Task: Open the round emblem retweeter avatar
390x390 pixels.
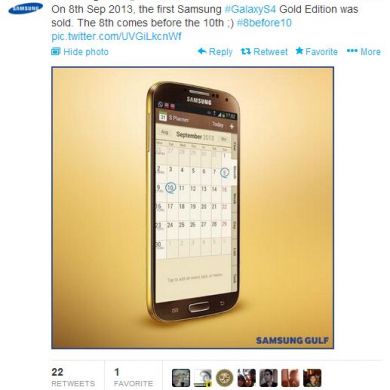Action: coord(225,378)
